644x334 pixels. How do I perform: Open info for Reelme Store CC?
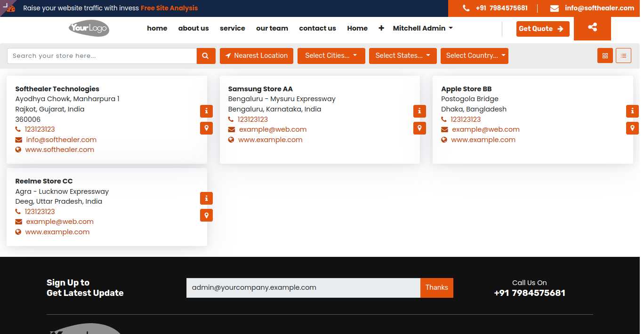click(206, 198)
